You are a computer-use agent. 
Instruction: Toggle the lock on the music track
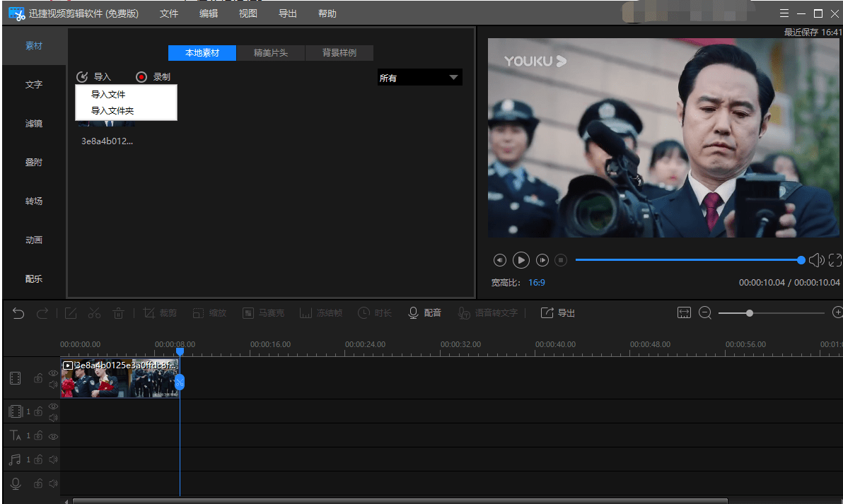(38, 459)
